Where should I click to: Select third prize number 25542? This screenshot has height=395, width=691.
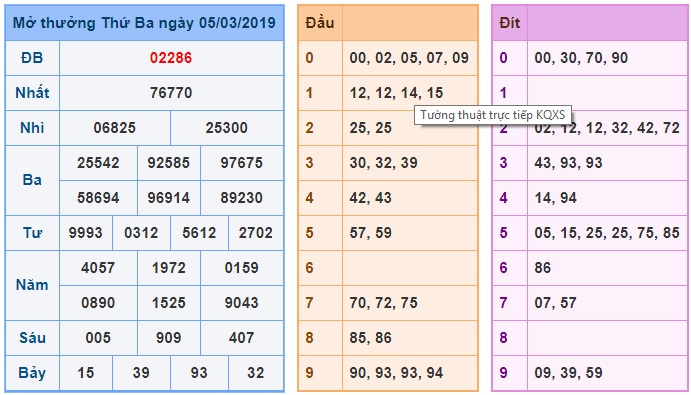(x=98, y=163)
